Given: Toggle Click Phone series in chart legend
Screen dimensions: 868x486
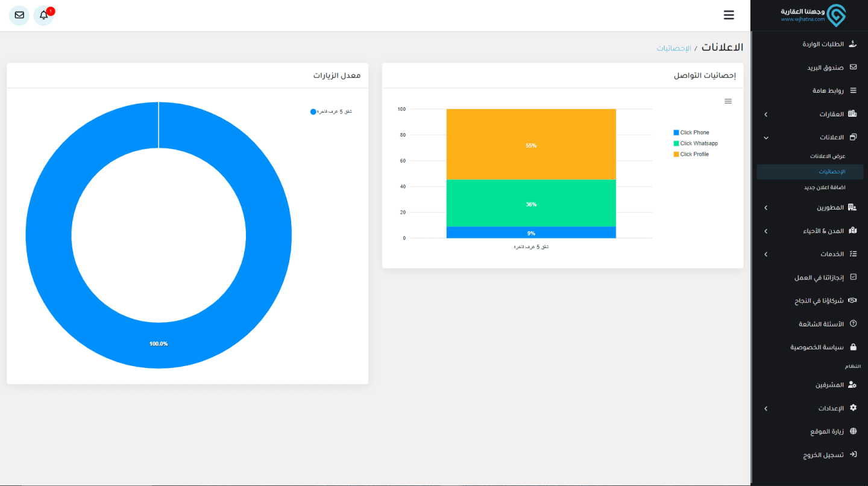Looking at the screenshot, I should pyautogui.click(x=694, y=132).
